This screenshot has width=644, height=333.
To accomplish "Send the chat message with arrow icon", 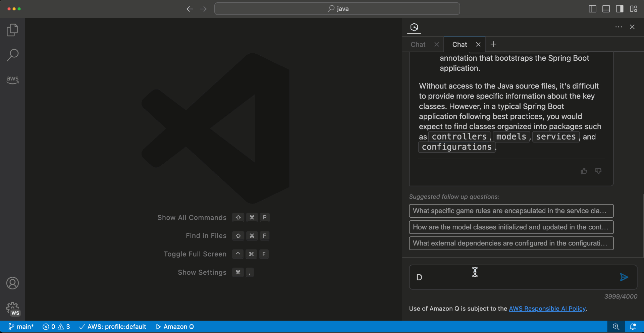I will tap(624, 277).
